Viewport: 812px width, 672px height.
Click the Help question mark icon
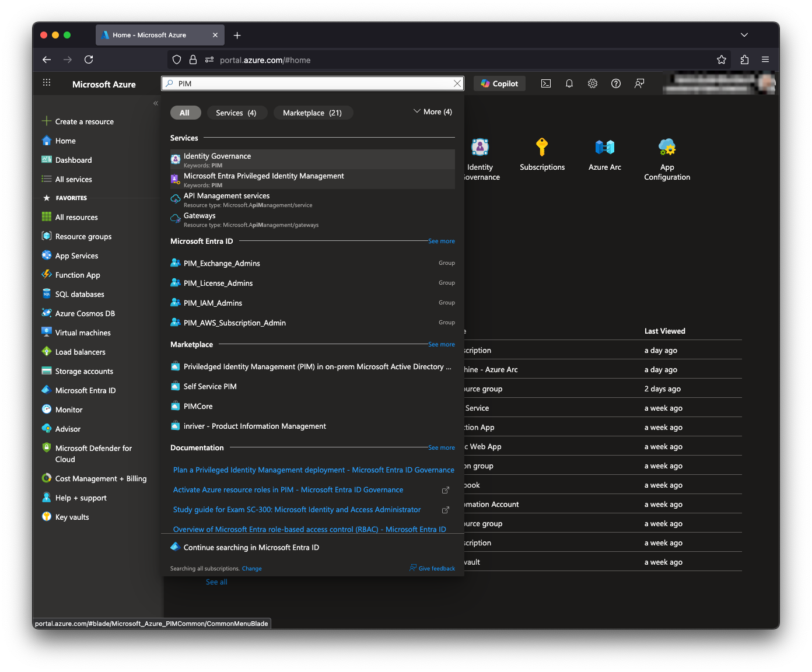(x=616, y=83)
